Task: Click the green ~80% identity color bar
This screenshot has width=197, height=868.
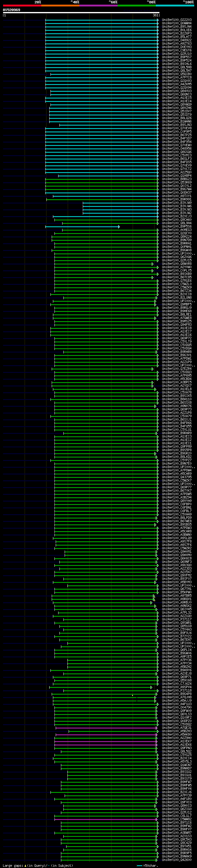Action: click(137, 6)
